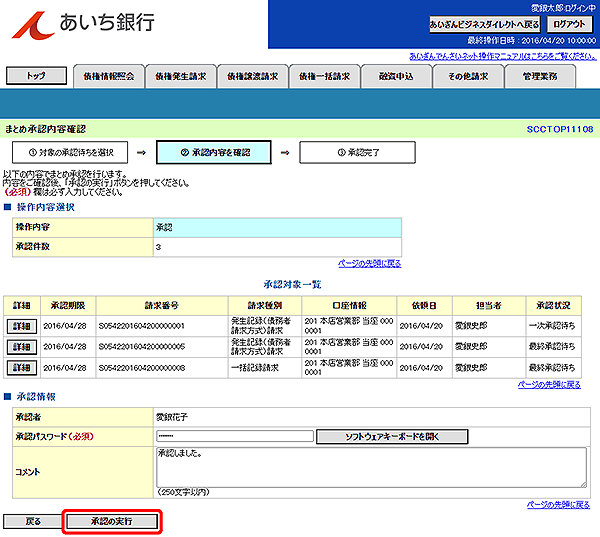This screenshot has height=537, width=600.
Task: Click the あいち銀行 logo
Action: tap(83, 24)
